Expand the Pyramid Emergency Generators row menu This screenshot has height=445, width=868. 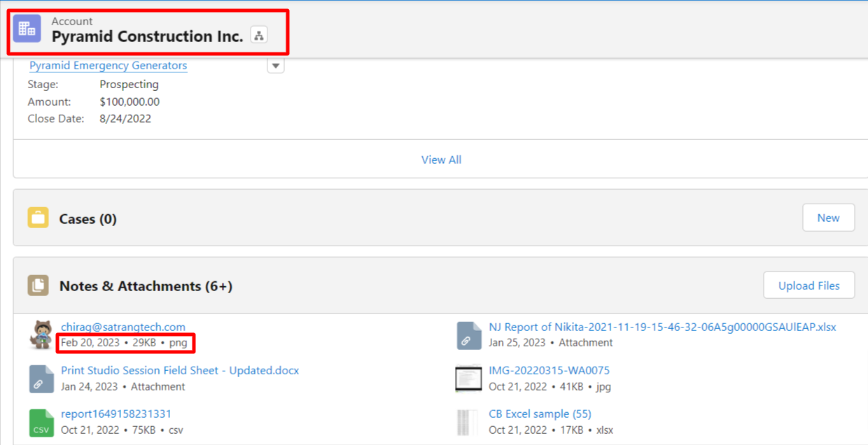[x=276, y=66]
